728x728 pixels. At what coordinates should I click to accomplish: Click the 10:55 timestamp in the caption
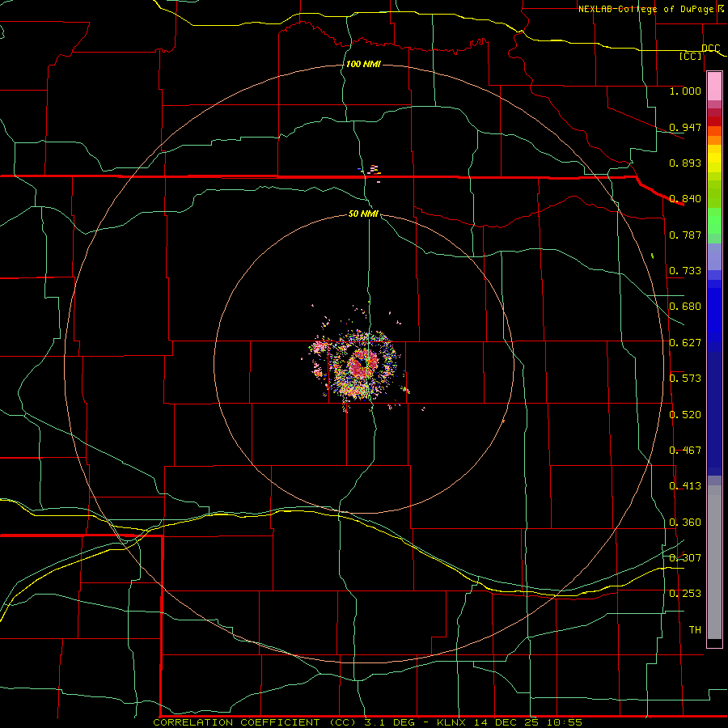(564, 722)
